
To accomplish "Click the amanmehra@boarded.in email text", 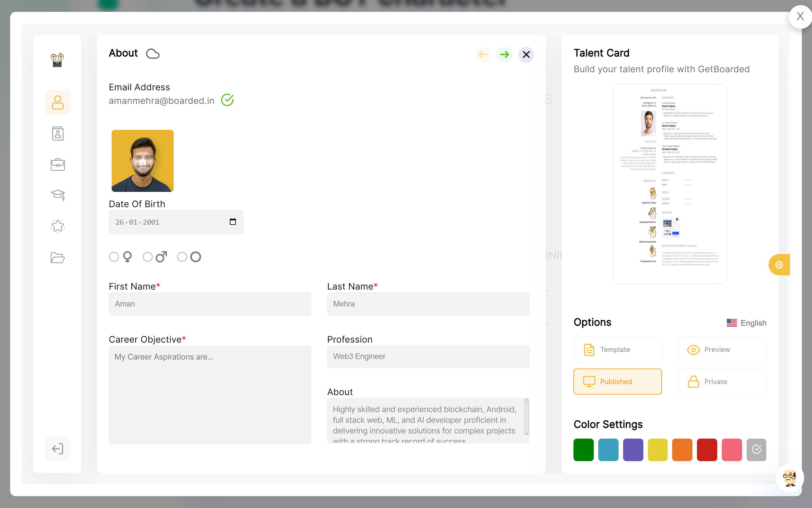I will coord(161,101).
